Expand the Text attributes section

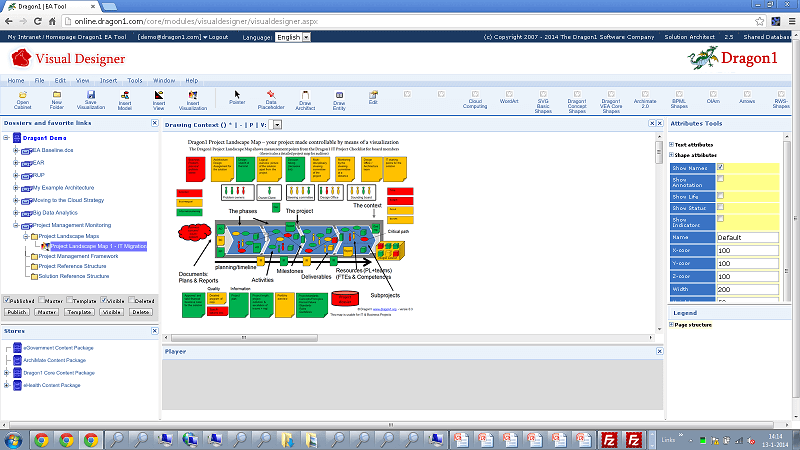(x=671, y=144)
